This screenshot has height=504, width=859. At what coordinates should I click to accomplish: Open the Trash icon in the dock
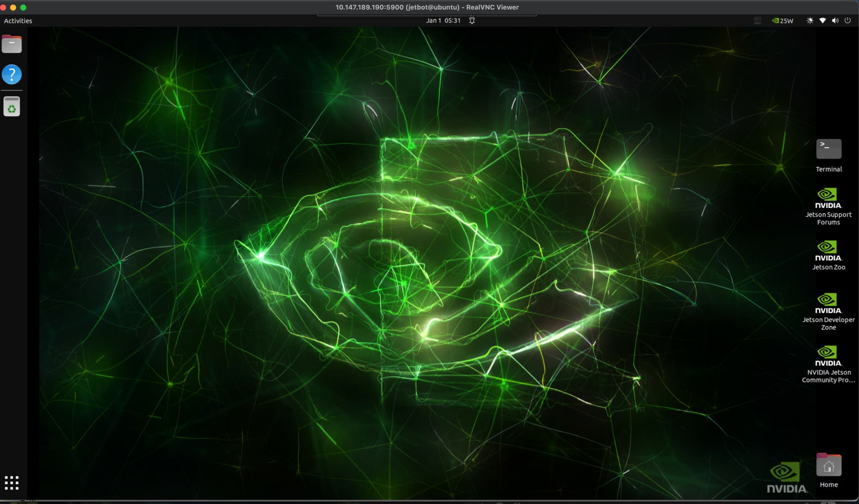pyautogui.click(x=12, y=106)
